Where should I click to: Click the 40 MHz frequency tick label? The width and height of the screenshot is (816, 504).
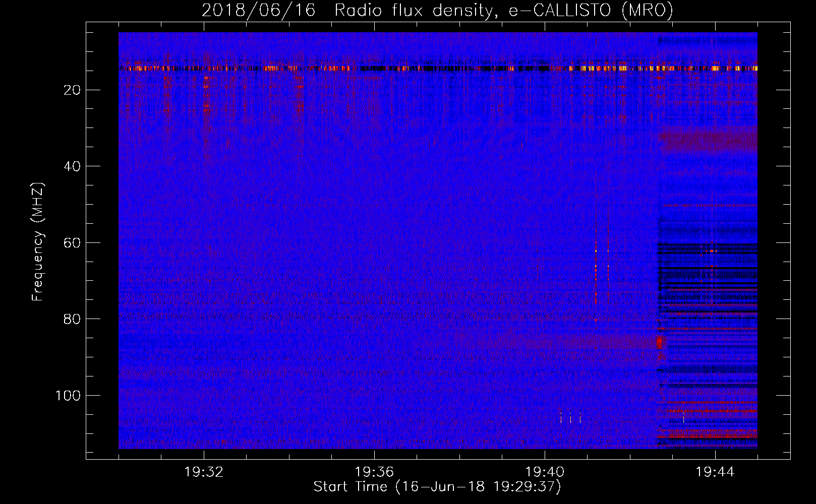pyautogui.click(x=73, y=166)
